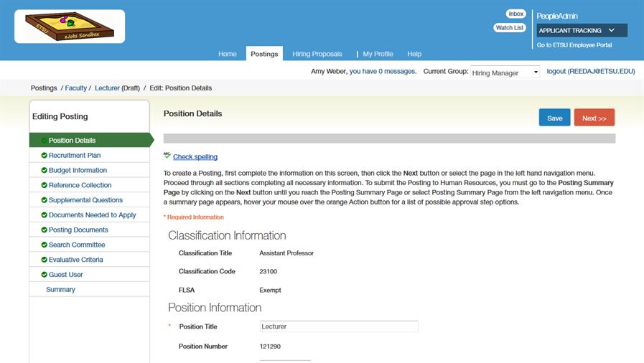The width and height of the screenshot is (644, 363).
Task: Open the Applicant Tracking module dropdown
Action: 582,30
